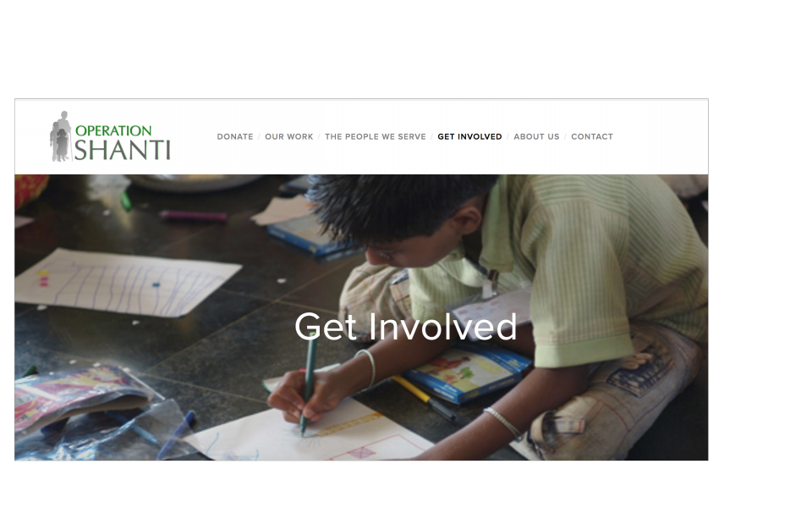Click the SHANTI wordmark in the logo
The image size is (812, 508).
tap(122, 151)
